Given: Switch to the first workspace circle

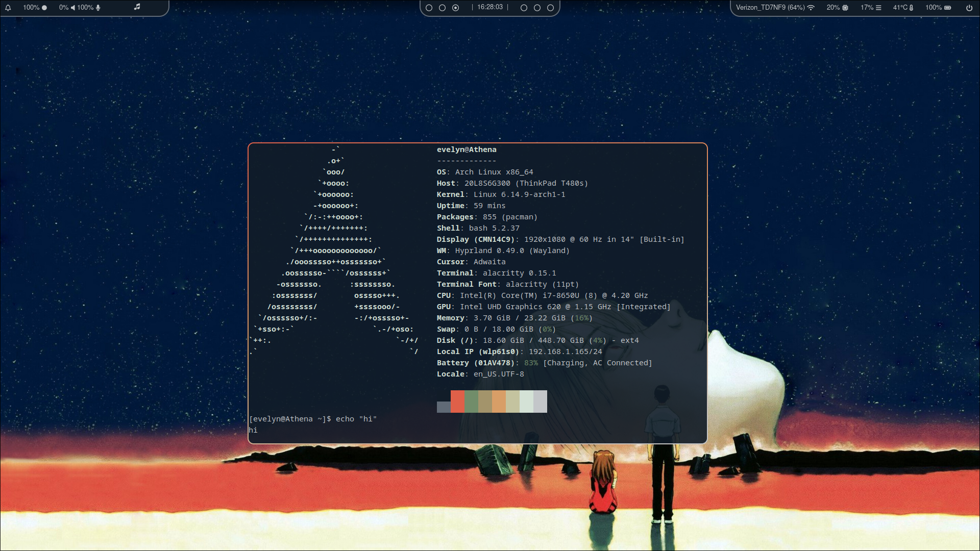Looking at the screenshot, I should (x=429, y=8).
